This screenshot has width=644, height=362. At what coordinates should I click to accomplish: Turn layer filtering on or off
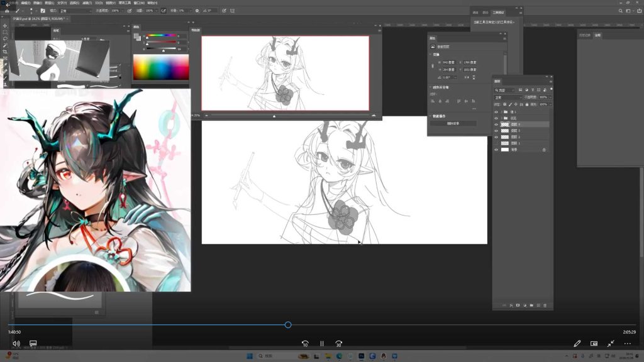551,89
